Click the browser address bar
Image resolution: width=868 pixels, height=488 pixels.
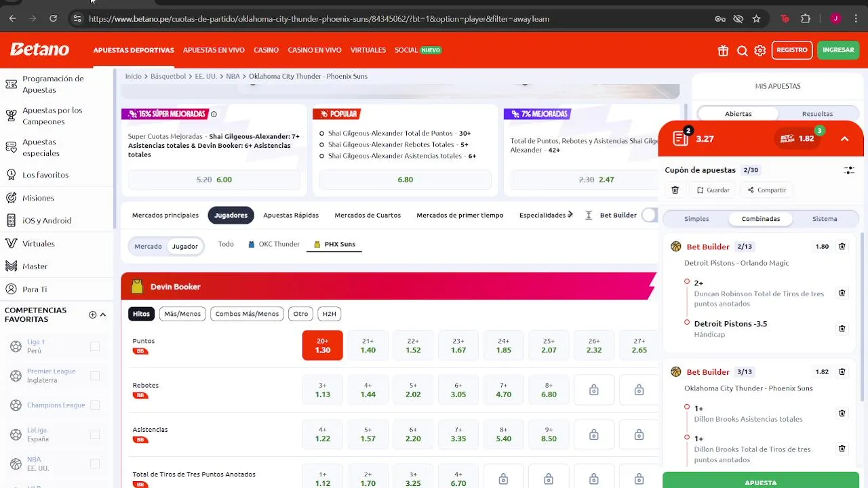393,19
